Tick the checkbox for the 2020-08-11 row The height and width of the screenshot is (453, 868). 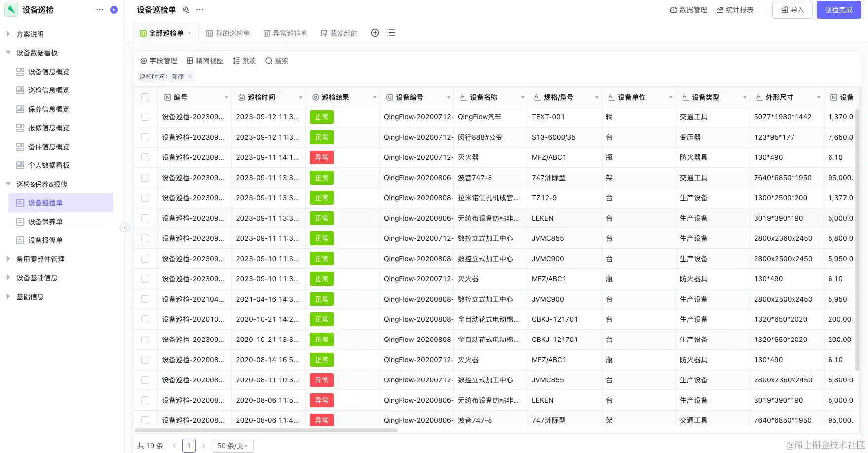point(145,380)
